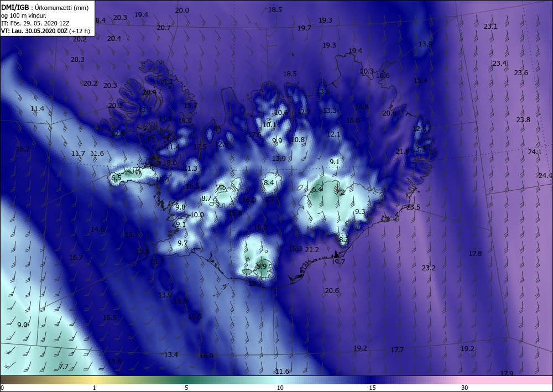Image resolution: width=553 pixels, height=392 pixels.
Task: Click the 17.8 value label
Action: tap(475, 254)
